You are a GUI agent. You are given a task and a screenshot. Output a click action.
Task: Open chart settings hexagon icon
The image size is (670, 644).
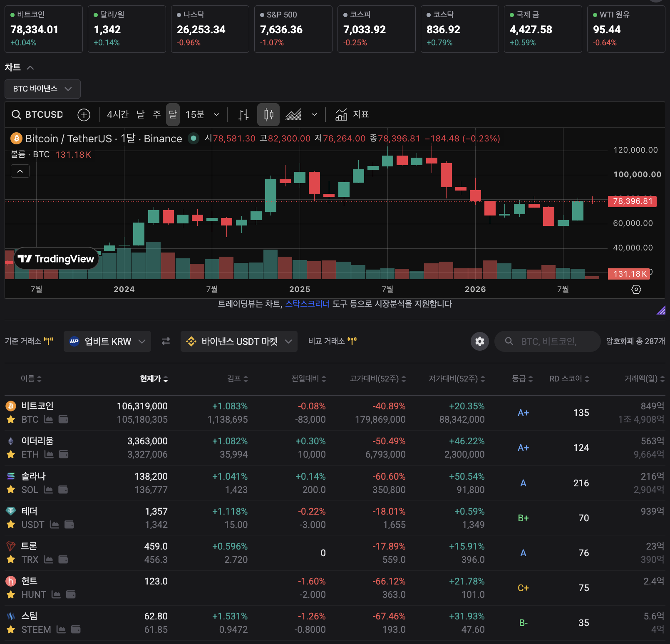coord(636,289)
